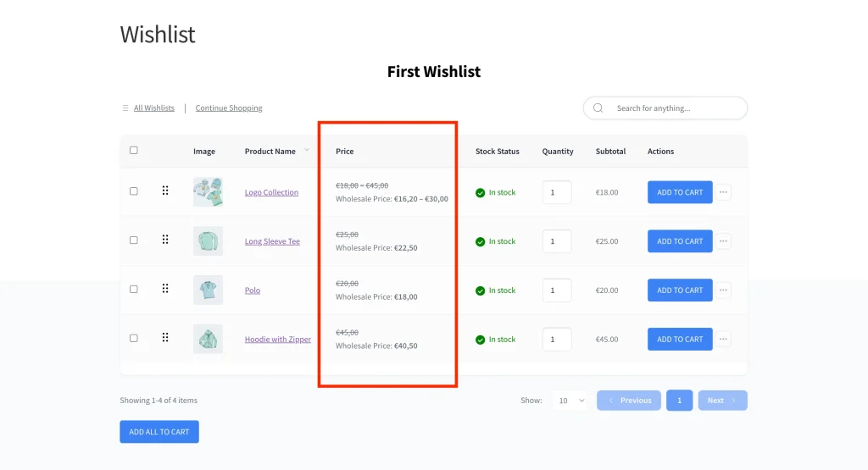Click the Wholesale Price: €22,50 text

376,248
